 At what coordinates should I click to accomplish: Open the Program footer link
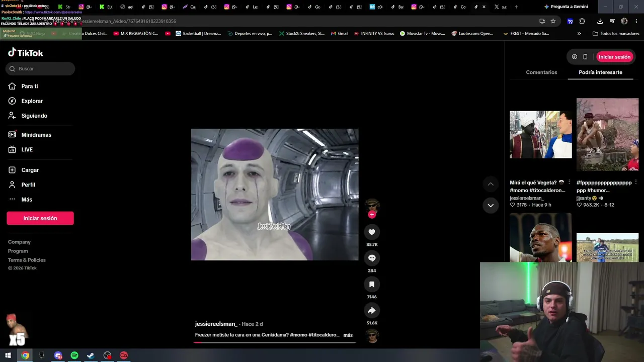[18, 251]
